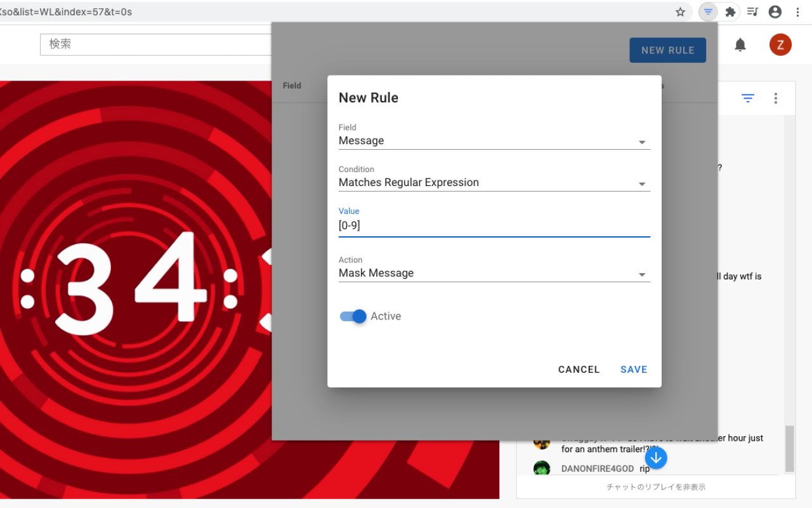The image size is (812, 508).
Task: Cancel the New Rule dialog
Action: coord(579,370)
